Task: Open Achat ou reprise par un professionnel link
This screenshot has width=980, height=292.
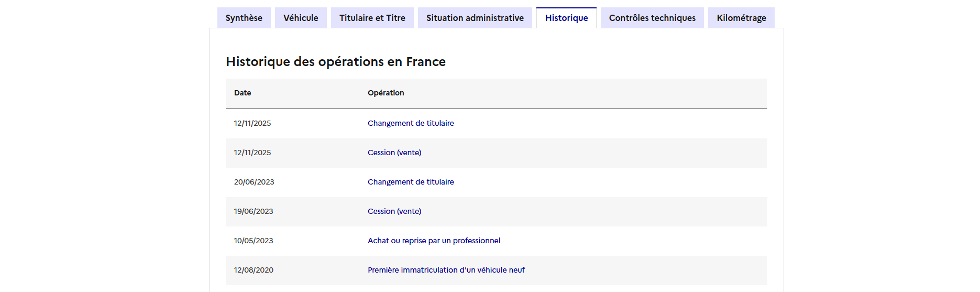Action: click(434, 241)
